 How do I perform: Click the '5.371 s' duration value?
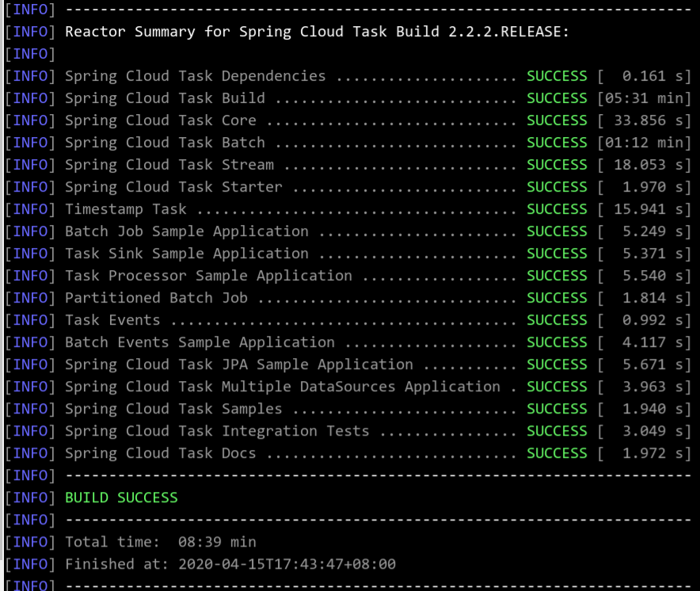652,254
